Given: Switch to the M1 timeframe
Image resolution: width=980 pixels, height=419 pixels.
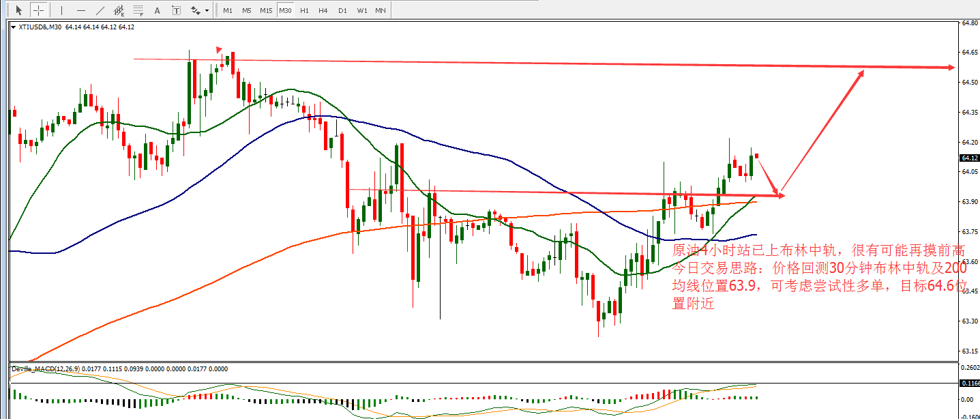Looking at the screenshot, I should pos(227,10).
